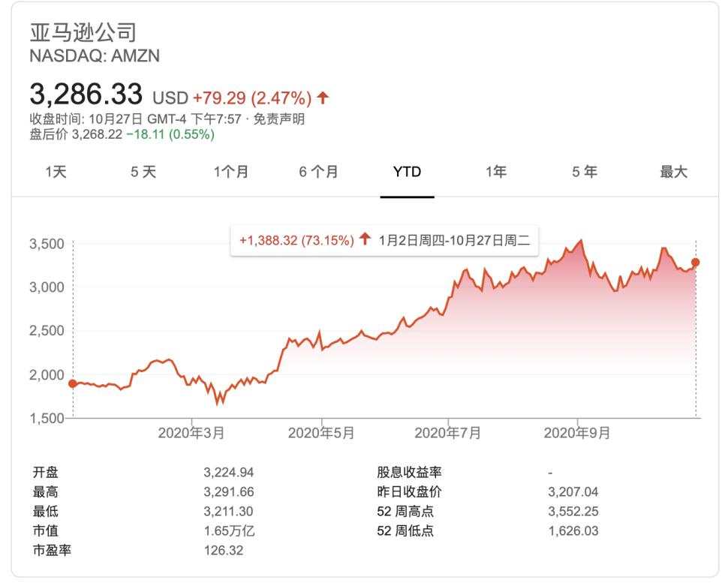Select the YTD tab

point(407,172)
